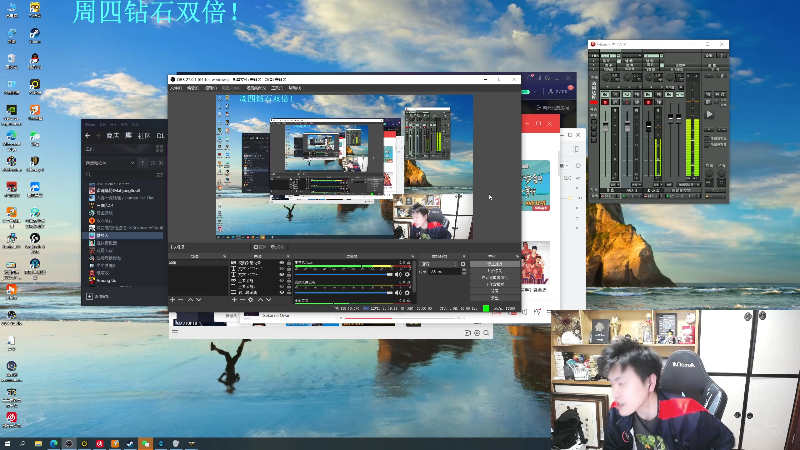The width and height of the screenshot is (800, 450).
Task: Go forward in Steam window
Action: coord(98,136)
